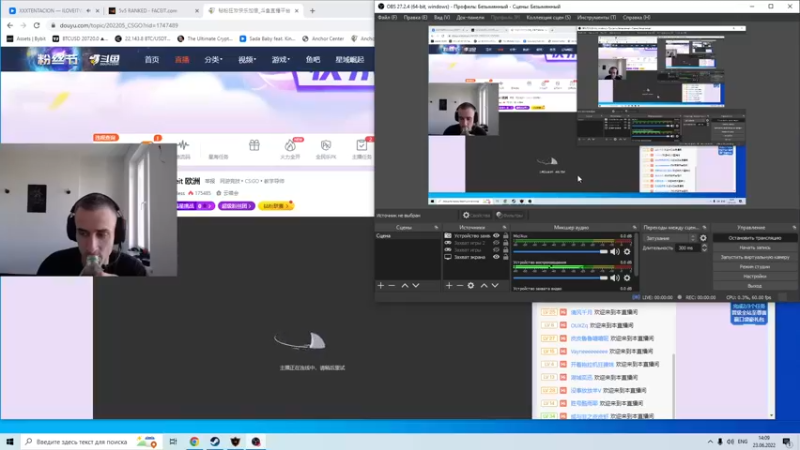Pop out the Audio Mixer dock panel

(x=635, y=228)
